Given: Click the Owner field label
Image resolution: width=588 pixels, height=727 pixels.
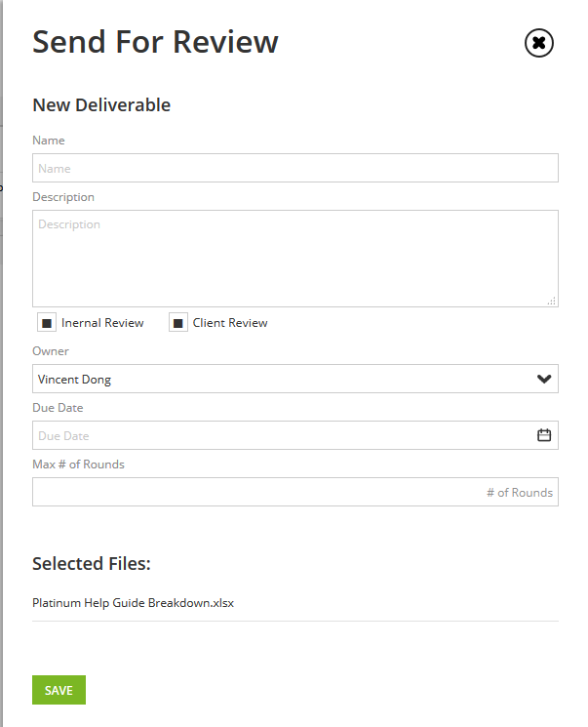Looking at the screenshot, I should (51, 351).
